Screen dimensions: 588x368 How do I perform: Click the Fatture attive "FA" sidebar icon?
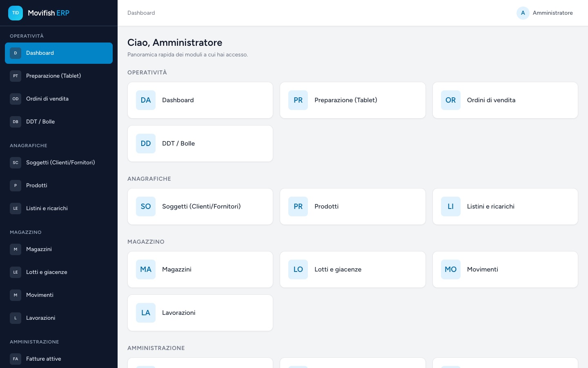pyautogui.click(x=16, y=359)
